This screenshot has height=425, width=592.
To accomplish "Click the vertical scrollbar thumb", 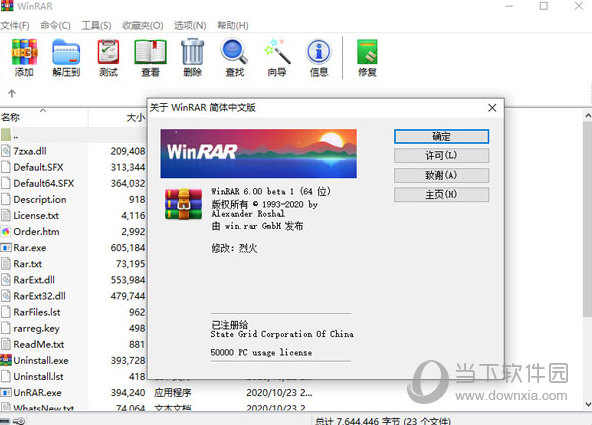I will click(587, 219).
